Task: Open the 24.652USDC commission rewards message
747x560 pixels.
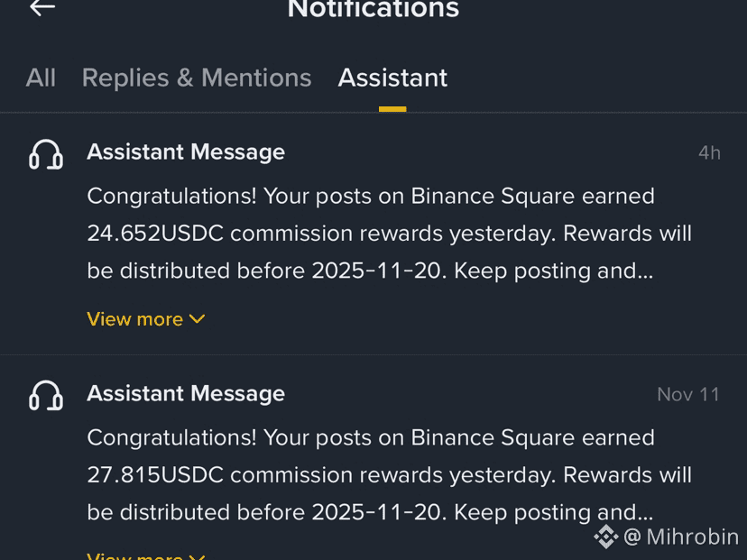Action: click(389, 234)
